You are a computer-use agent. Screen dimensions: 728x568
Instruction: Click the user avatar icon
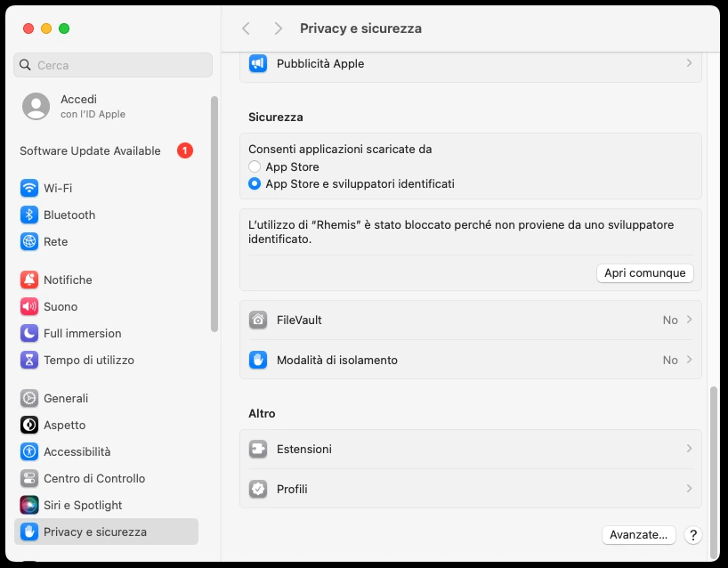pyautogui.click(x=36, y=106)
